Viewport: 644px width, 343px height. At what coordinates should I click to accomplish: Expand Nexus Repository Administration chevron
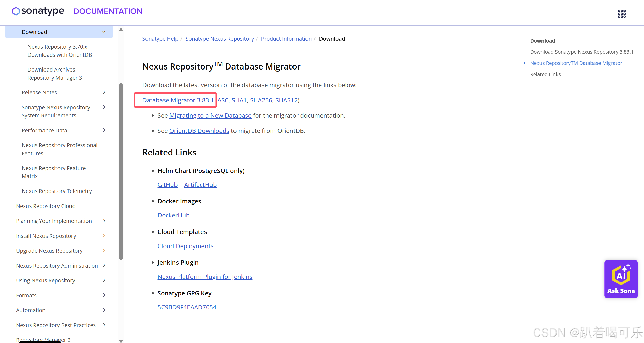tap(104, 266)
